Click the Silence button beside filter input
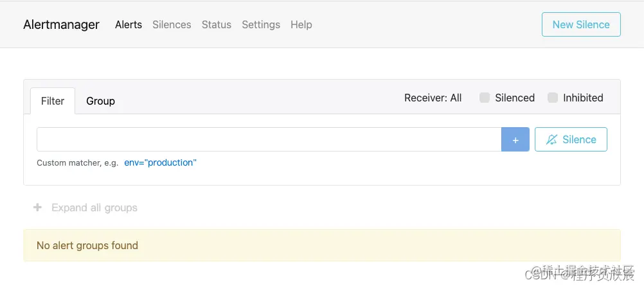 571,139
